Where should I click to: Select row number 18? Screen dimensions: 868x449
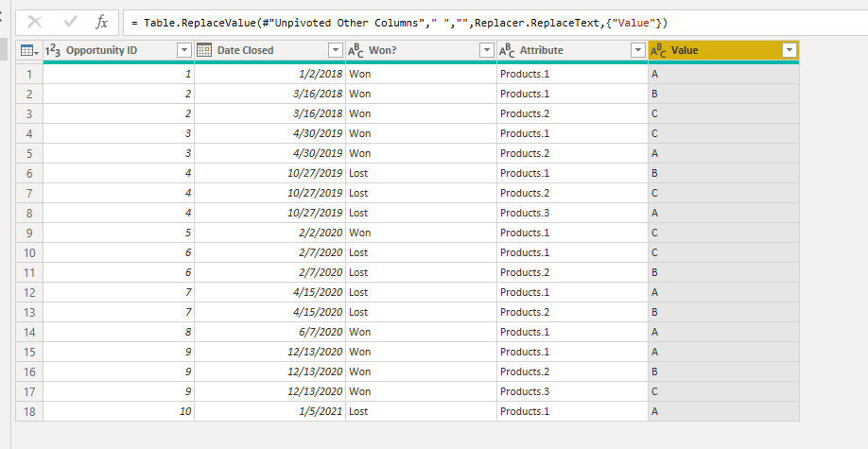(29, 411)
